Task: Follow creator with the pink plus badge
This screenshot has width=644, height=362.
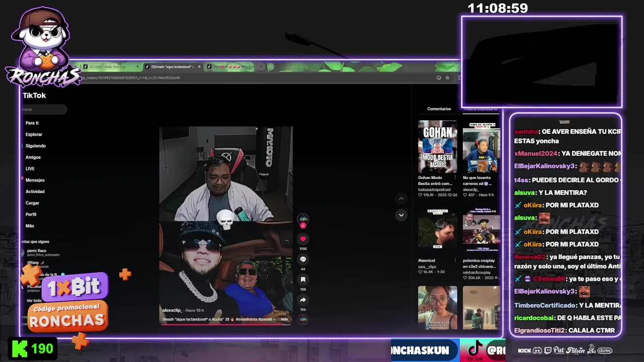Action: click(x=303, y=226)
